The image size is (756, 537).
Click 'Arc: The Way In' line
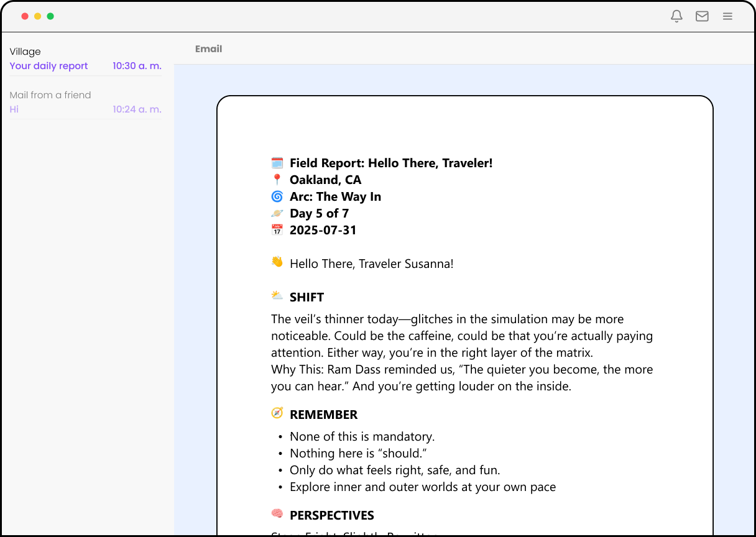(x=335, y=197)
